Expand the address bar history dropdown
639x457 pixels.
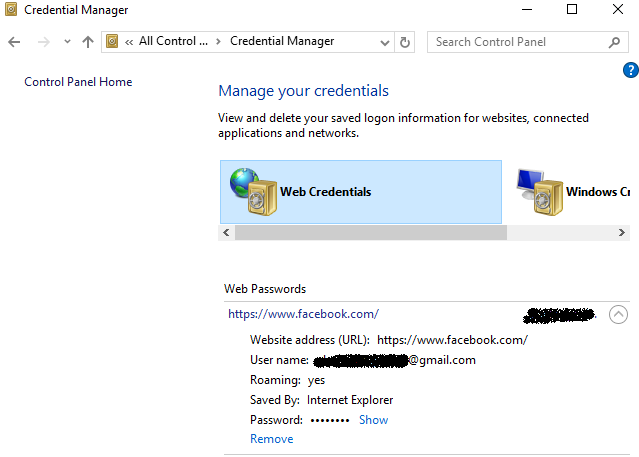click(x=386, y=42)
